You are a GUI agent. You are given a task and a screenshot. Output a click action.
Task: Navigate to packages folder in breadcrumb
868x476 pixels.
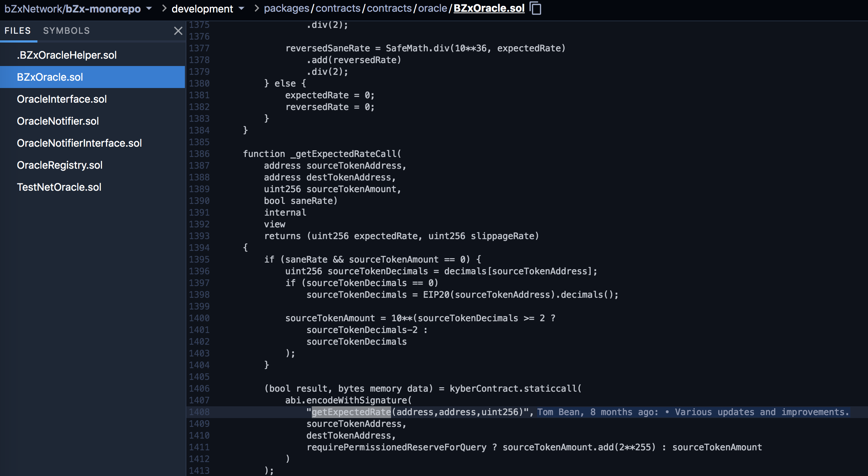click(287, 8)
